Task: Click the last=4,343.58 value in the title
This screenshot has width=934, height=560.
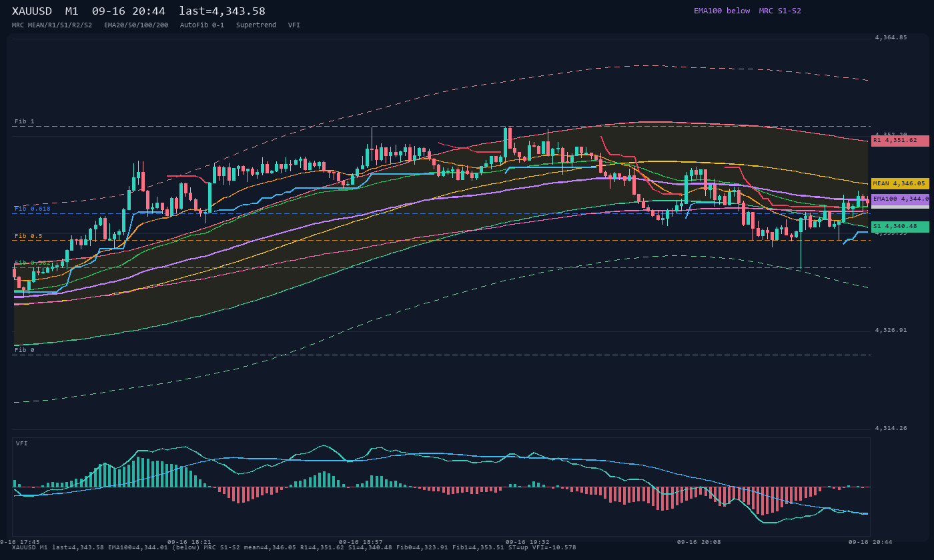Action: (222, 11)
